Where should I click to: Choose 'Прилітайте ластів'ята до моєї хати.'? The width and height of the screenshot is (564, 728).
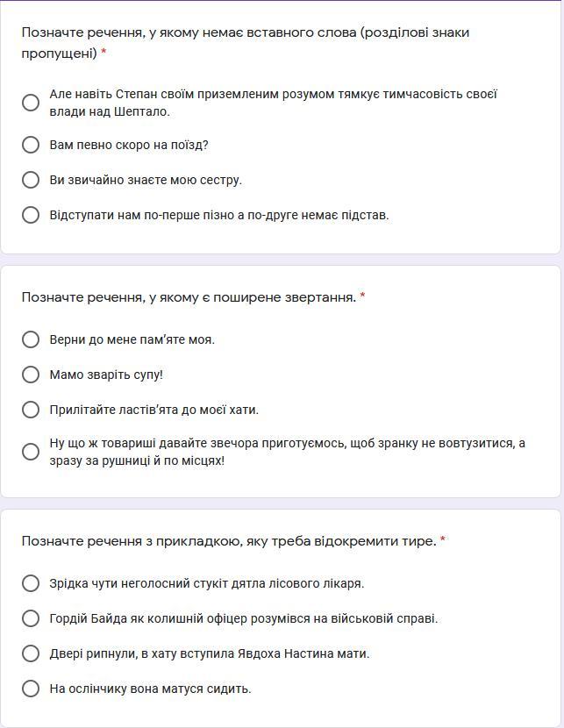tap(31, 410)
